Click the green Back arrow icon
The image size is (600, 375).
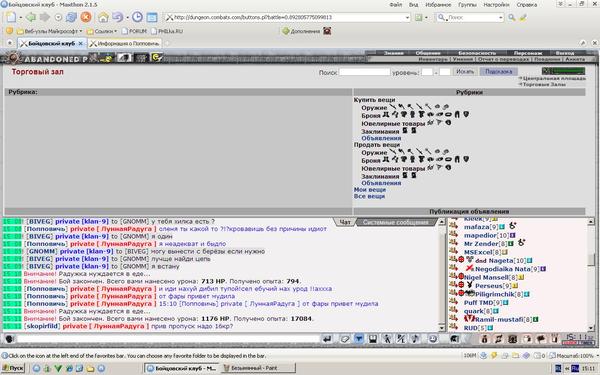coord(31,17)
